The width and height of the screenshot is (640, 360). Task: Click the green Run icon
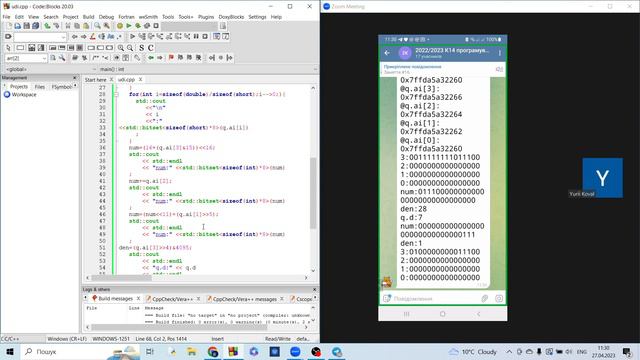pos(129,26)
